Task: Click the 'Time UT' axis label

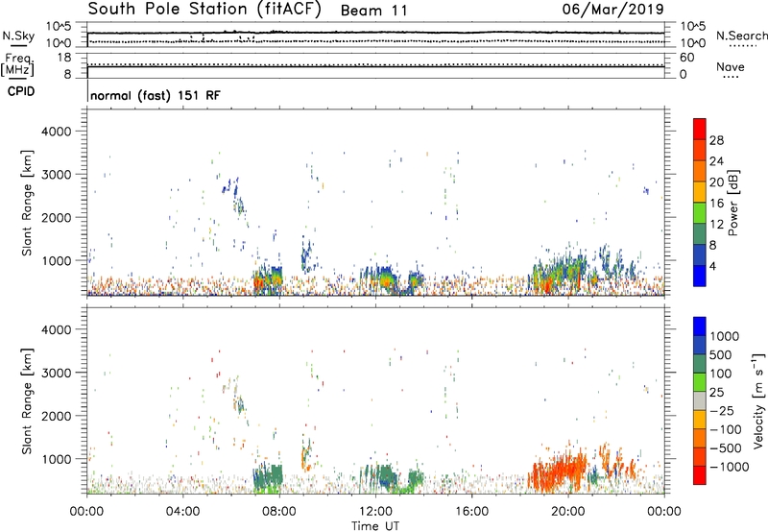Action: 375,526
